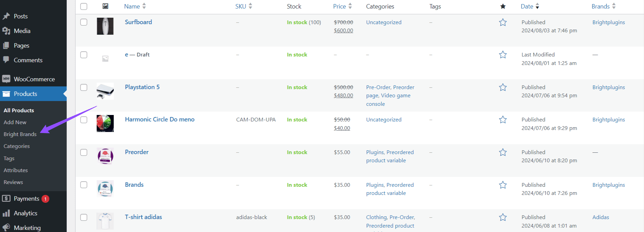The width and height of the screenshot is (644, 232).
Task: Click the Media sidebar icon
Action: [6, 31]
